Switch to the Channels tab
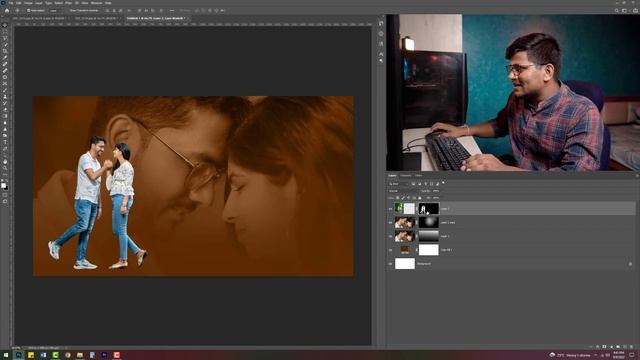 click(406, 176)
